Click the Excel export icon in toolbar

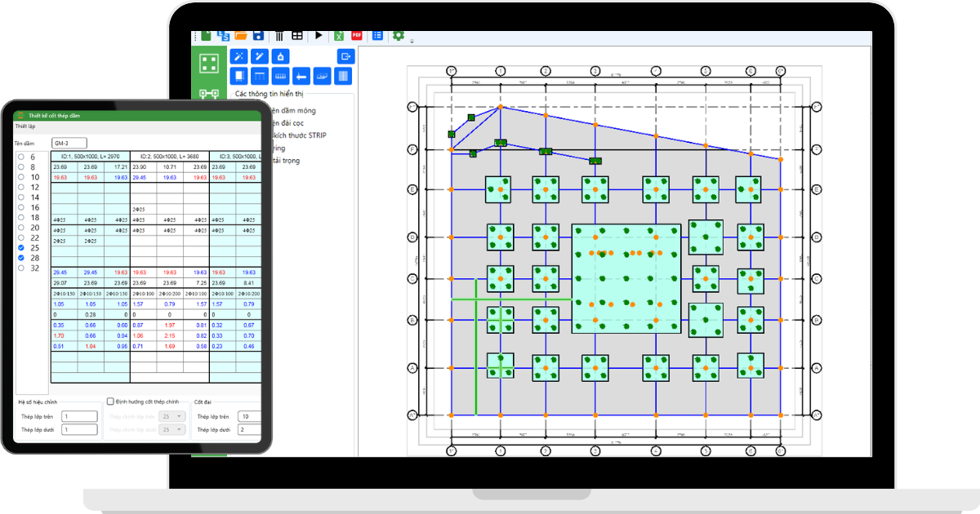(338, 36)
